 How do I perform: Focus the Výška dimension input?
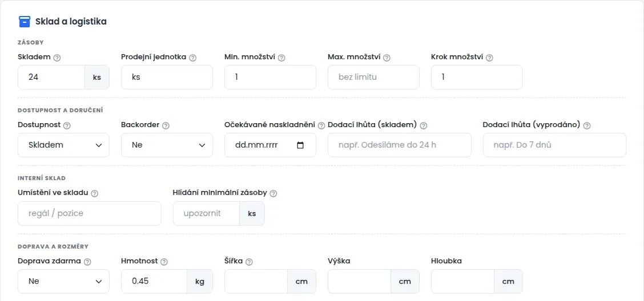(x=359, y=281)
